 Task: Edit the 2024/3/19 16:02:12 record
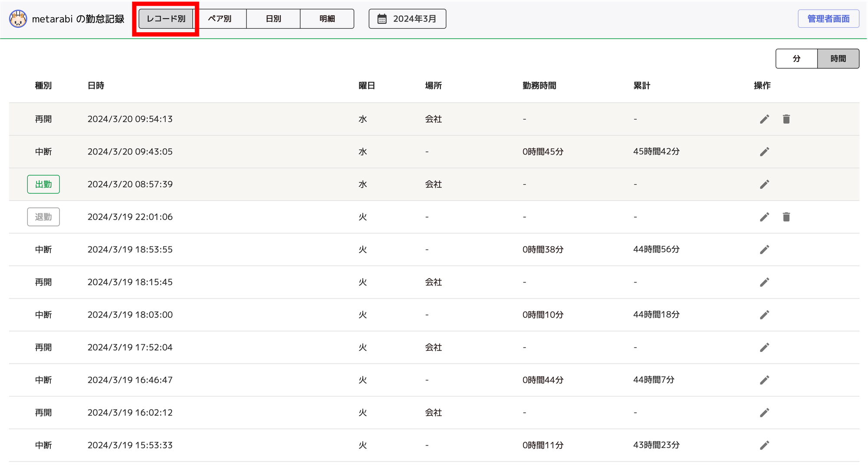pyautogui.click(x=764, y=413)
